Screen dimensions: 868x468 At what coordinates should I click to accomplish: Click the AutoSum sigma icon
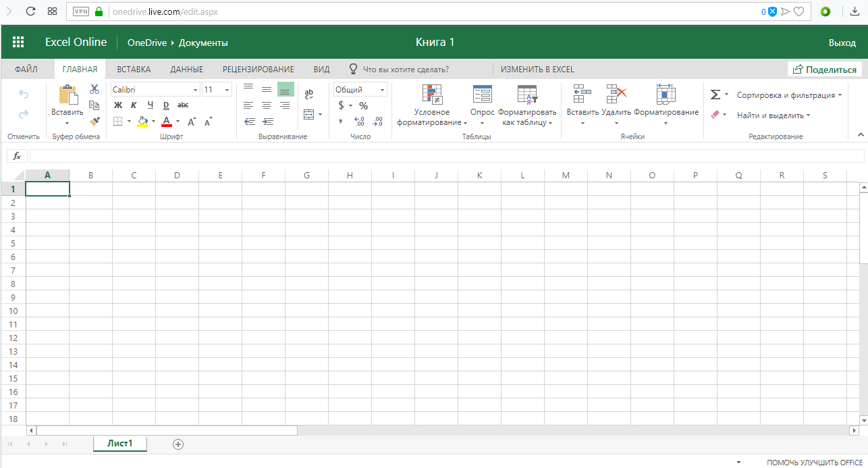(715, 95)
